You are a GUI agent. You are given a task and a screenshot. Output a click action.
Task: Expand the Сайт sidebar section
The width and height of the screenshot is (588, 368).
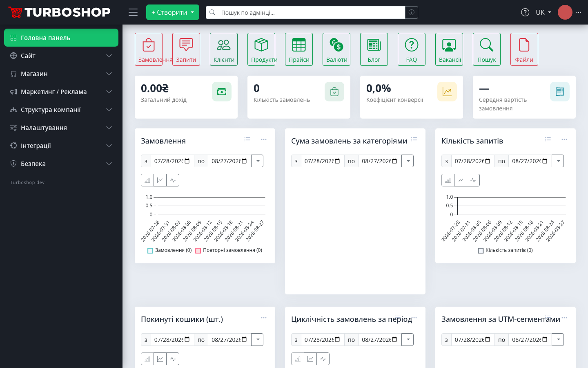pyautogui.click(x=61, y=56)
